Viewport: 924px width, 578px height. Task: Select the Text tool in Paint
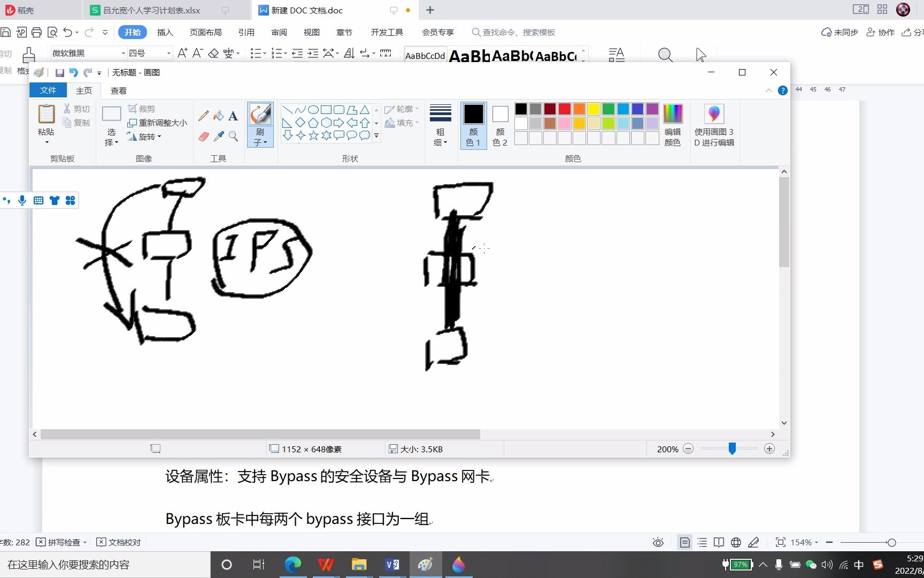click(233, 116)
